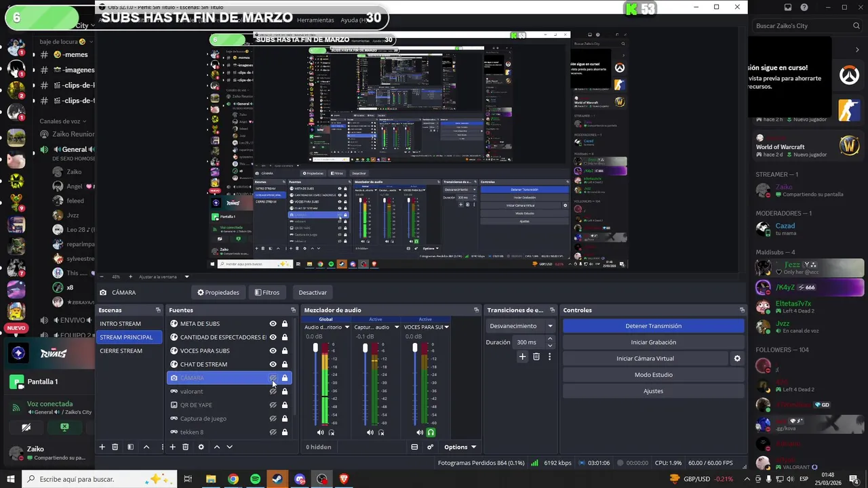Undock the Fuentes panel

point(293,310)
